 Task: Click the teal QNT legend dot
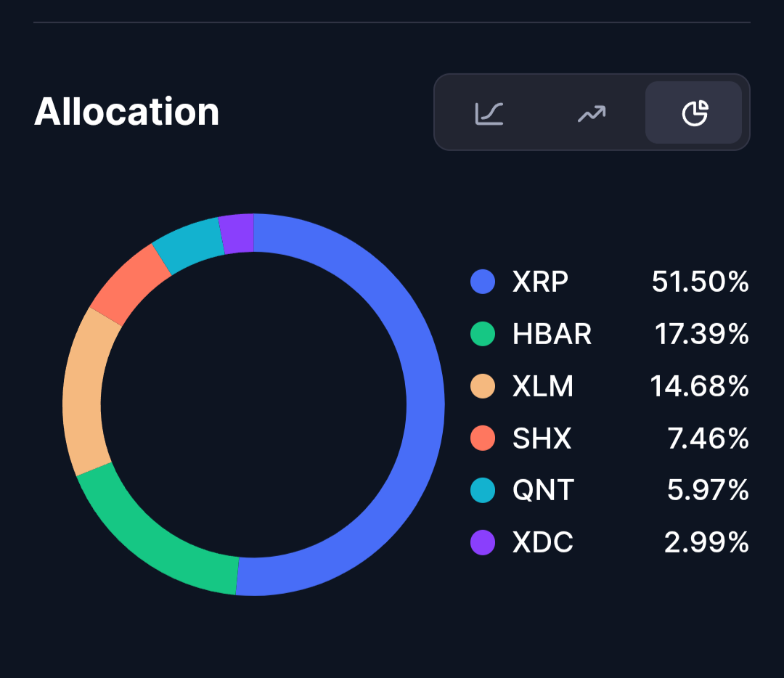click(483, 490)
